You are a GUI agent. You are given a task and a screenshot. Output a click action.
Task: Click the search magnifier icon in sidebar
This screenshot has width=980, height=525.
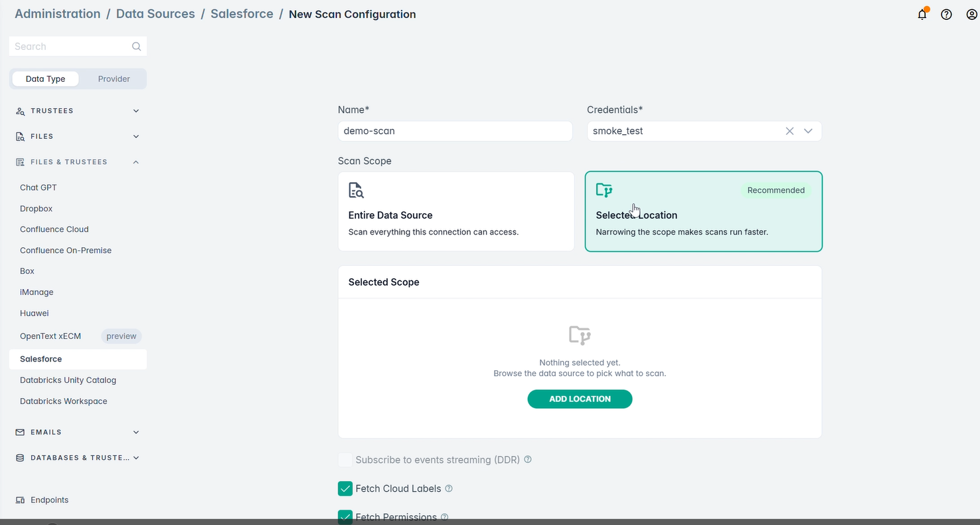tap(136, 47)
